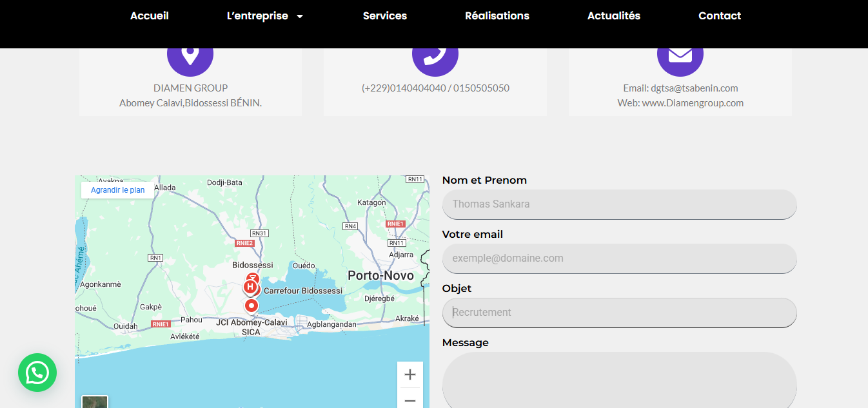The height and width of the screenshot is (408, 868).
Task: Focus the Votre email input field
Action: tap(620, 258)
